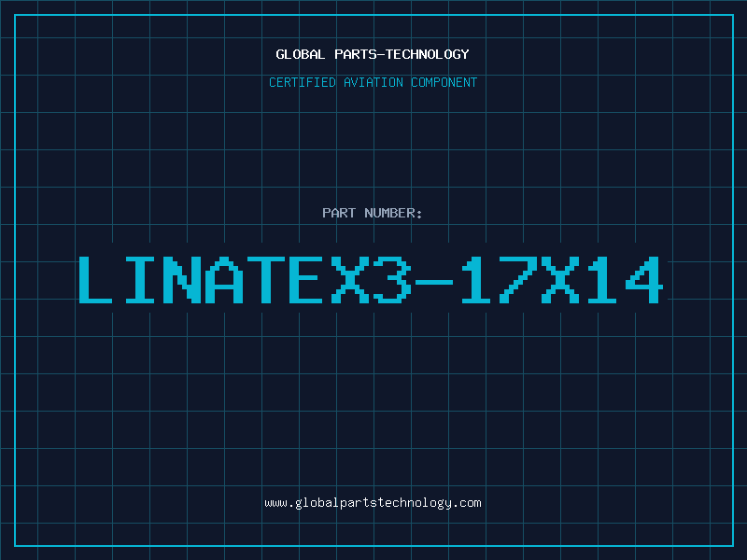Click the large letter L of LINATEX3
Image resolution: width=747 pixels, height=560 pixels.
[95, 280]
